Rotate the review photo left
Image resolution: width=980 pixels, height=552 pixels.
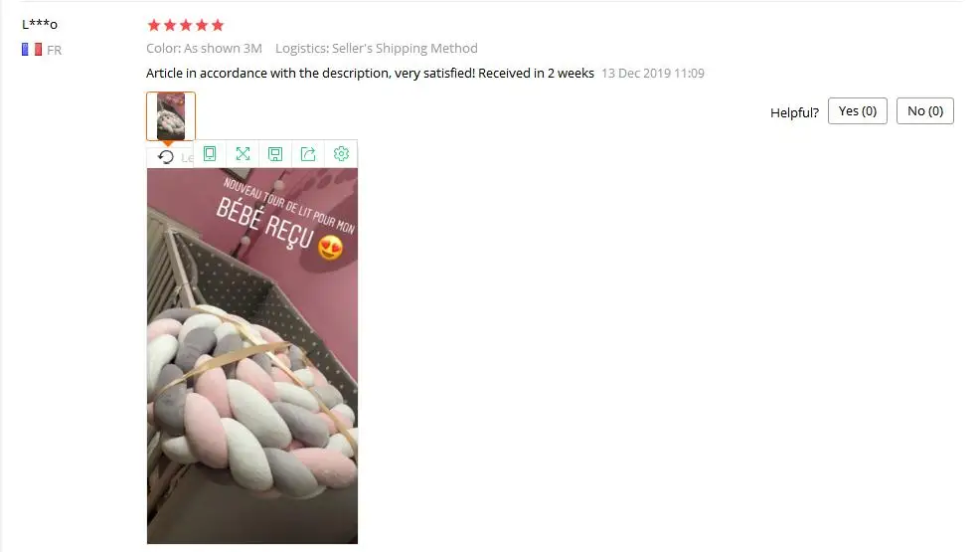[166, 157]
